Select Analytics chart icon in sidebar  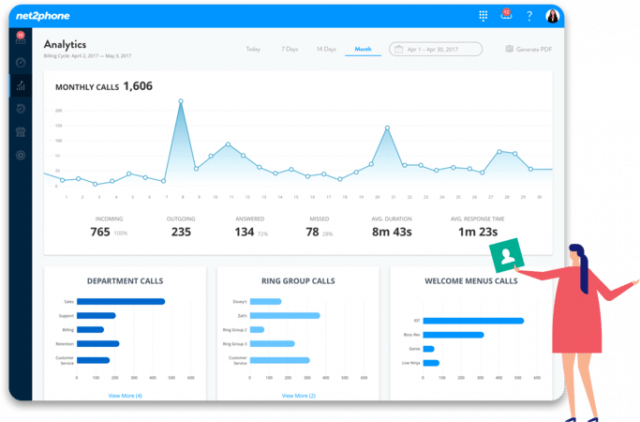point(20,85)
